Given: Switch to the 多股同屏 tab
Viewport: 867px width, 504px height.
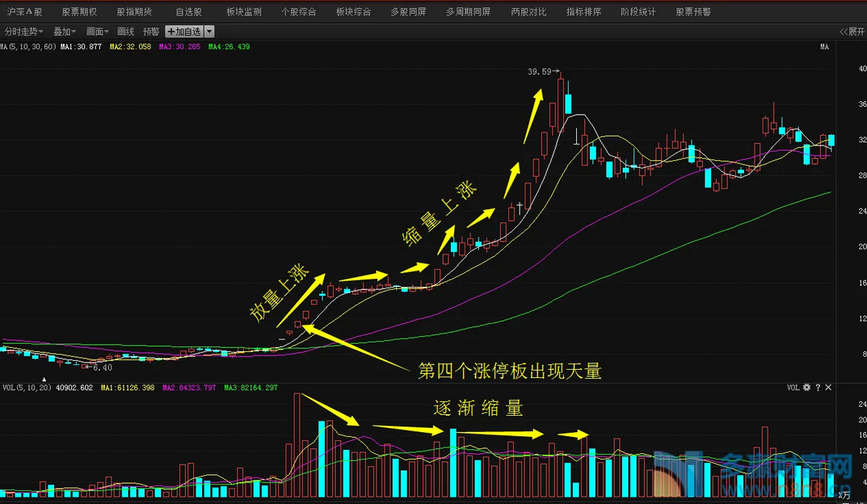Looking at the screenshot, I should [x=408, y=11].
